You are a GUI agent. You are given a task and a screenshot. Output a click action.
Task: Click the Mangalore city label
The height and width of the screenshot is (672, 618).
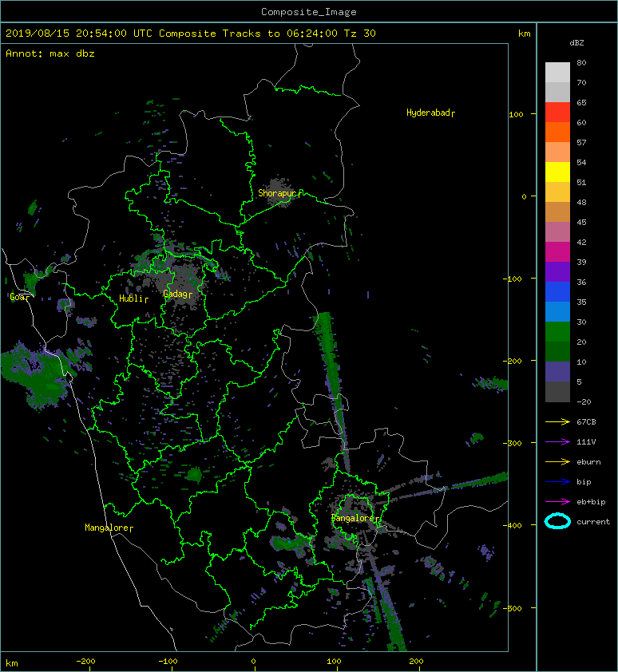coord(109,528)
